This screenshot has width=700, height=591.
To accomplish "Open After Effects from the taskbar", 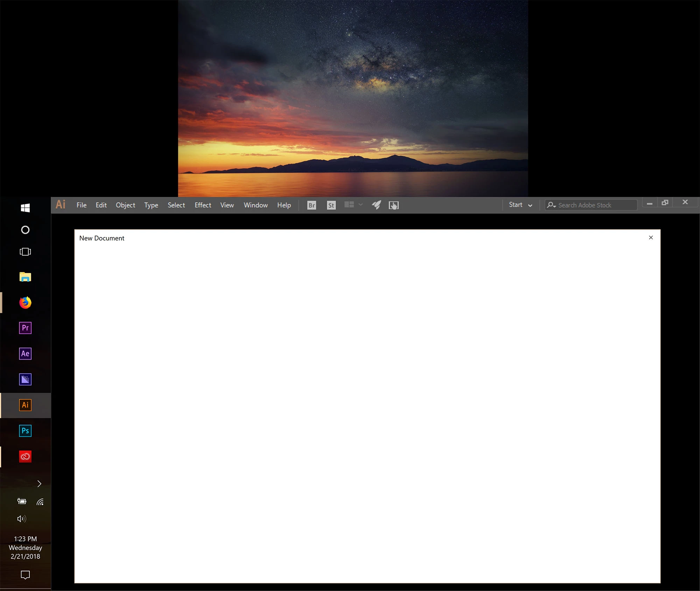I will (x=25, y=354).
